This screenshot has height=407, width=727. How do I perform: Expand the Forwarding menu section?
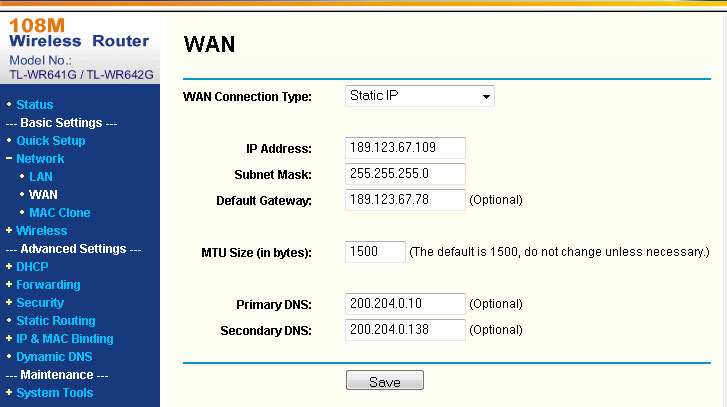tap(48, 285)
